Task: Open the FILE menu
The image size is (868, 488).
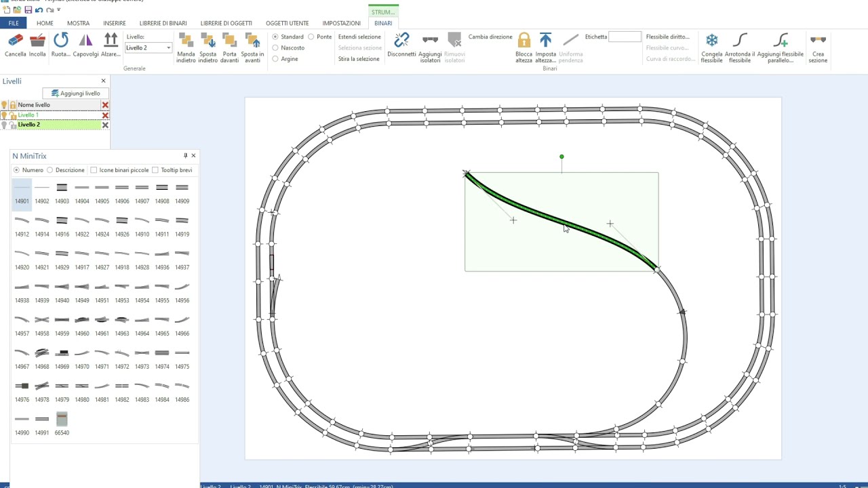Action: coord(14,23)
